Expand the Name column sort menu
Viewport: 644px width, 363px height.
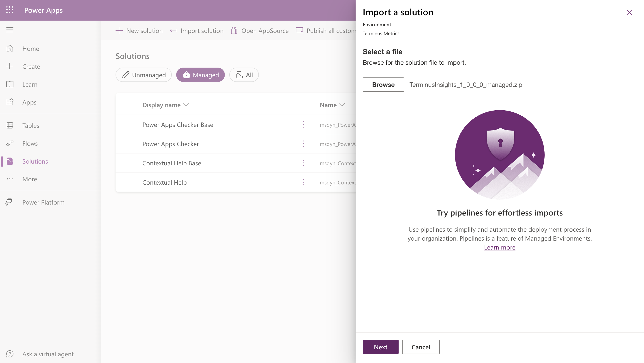point(342,105)
